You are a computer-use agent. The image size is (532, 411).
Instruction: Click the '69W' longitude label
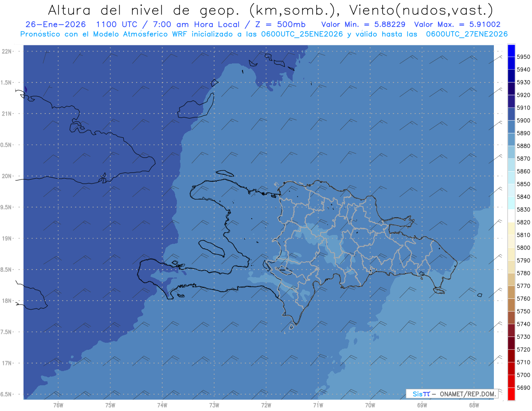[x=422, y=405]
